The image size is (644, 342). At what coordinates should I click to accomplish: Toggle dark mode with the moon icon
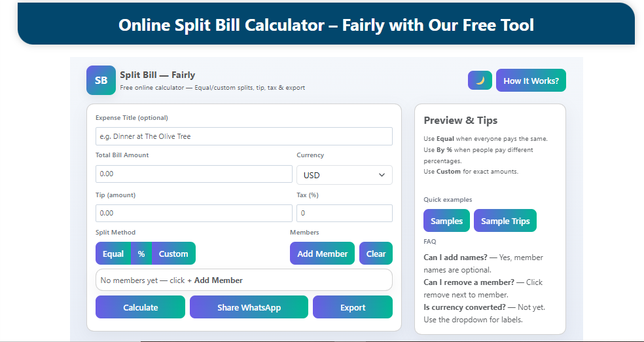(480, 81)
